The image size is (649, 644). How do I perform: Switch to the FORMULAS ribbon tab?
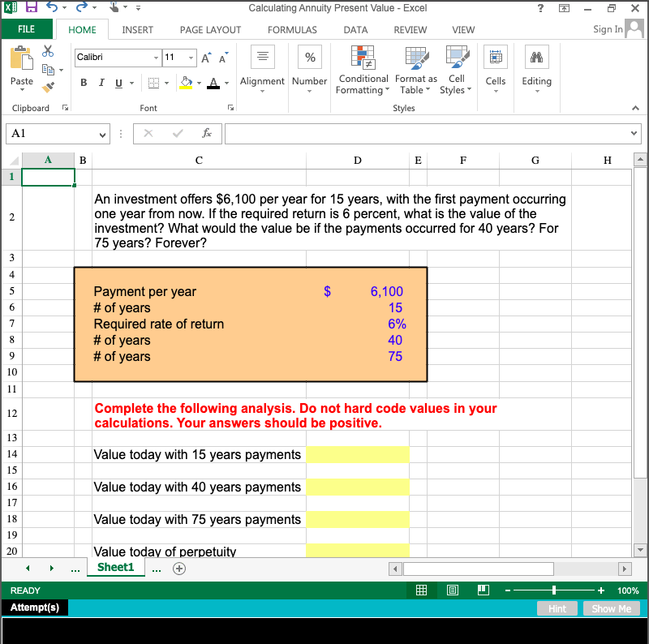pos(291,29)
